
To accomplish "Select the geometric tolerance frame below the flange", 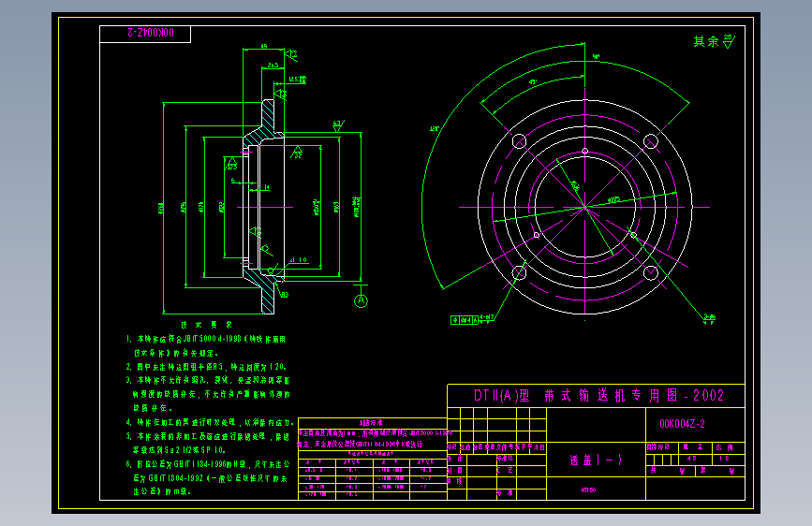I will click(x=465, y=320).
